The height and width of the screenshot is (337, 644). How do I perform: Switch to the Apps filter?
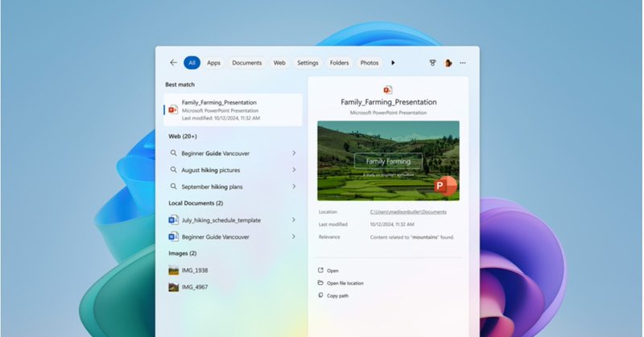click(213, 63)
